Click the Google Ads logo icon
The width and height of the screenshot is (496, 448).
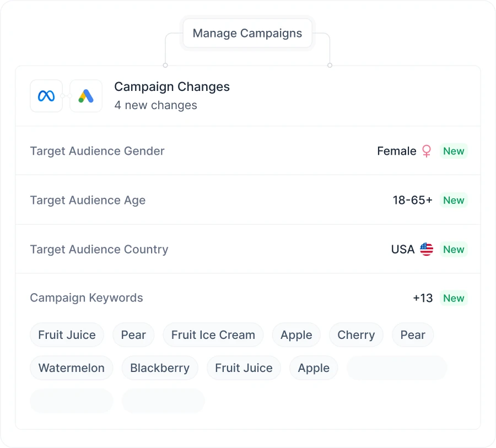click(86, 96)
